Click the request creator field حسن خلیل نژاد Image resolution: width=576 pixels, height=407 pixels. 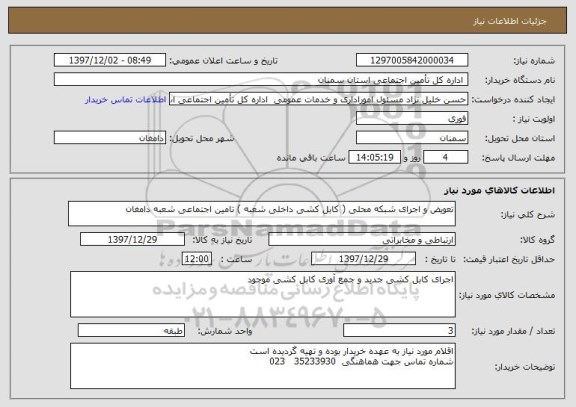318,99
